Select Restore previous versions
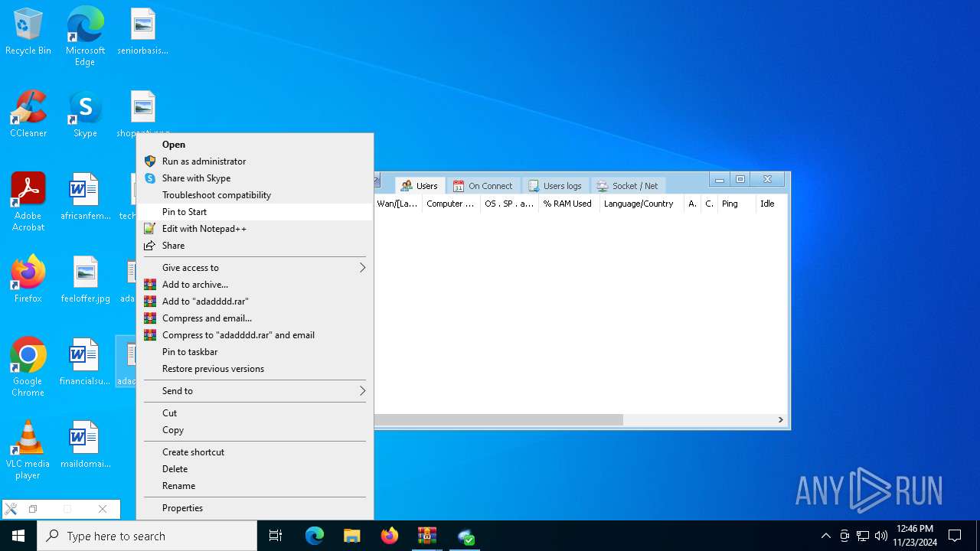Image resolution: width=980 pixels, height=551 pixels. [x=255, y=369]
